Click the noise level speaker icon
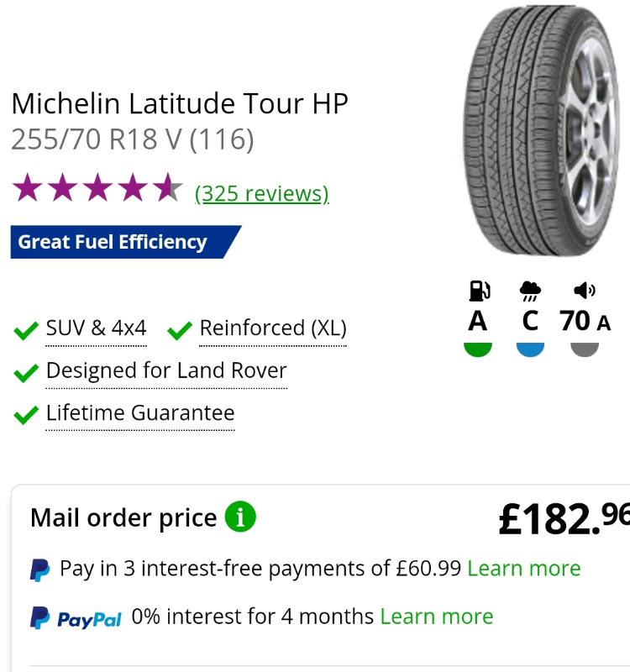Viewport: 630px width, 672px height. click(584, 291)
